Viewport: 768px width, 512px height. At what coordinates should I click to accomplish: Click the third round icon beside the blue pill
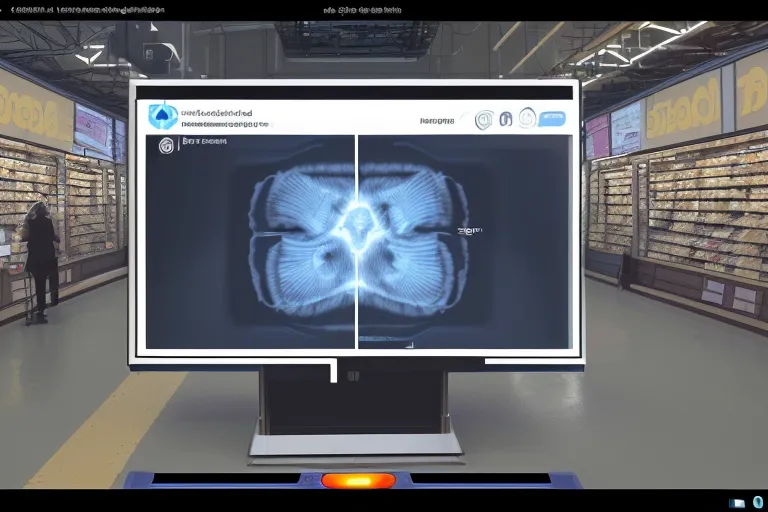click(526, 118)
